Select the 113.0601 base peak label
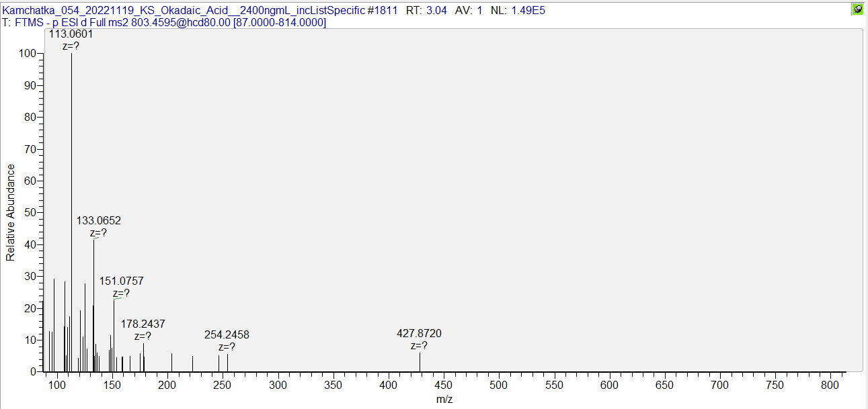The image size is (868, 409). tap(71, 34)
